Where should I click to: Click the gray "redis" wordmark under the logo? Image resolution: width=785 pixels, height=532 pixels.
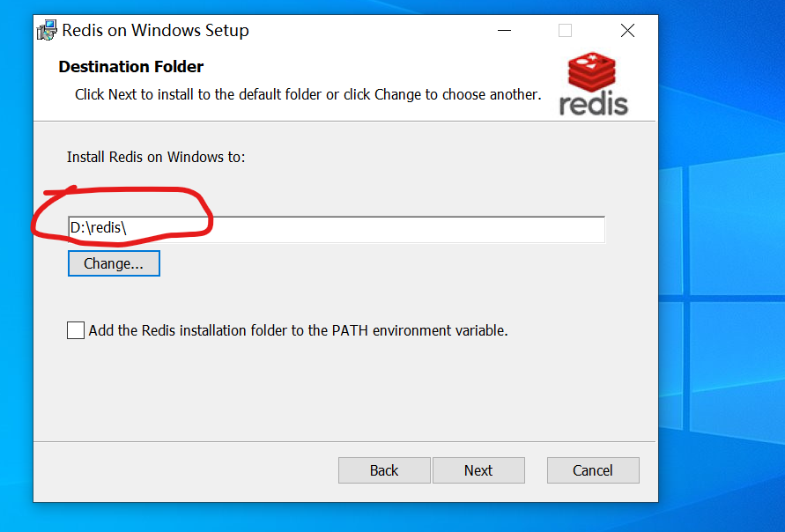594,104
